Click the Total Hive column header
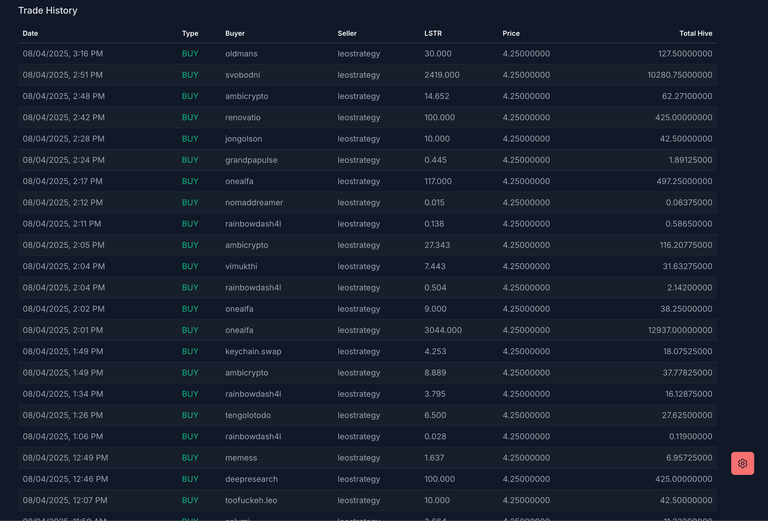This screenshot has height=521, width=768. coord(696,33)
